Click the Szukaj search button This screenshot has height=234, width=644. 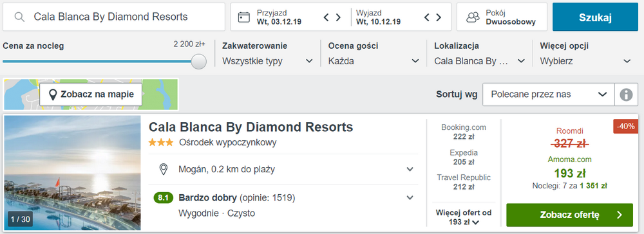click(x=595, y=17)
